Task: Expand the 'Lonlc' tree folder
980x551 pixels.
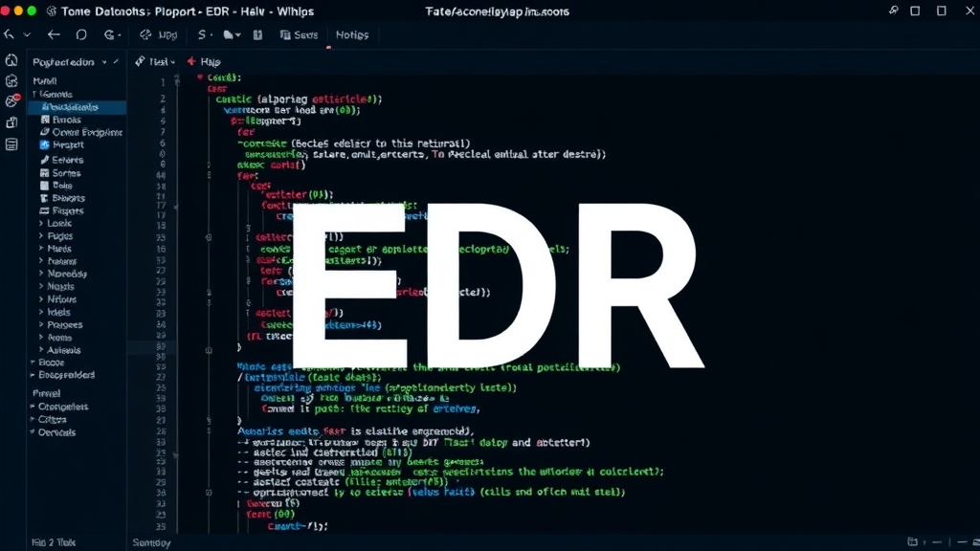Action: click(41, 223)
